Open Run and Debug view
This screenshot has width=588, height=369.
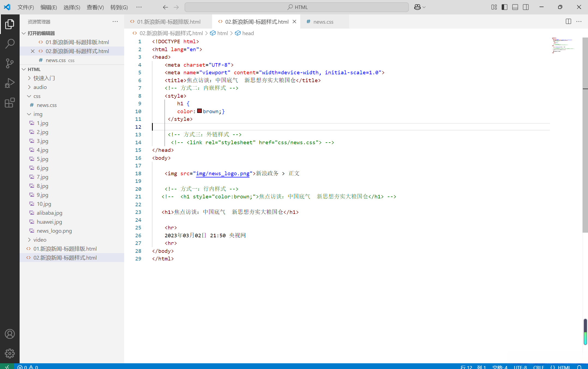(10, 83)
